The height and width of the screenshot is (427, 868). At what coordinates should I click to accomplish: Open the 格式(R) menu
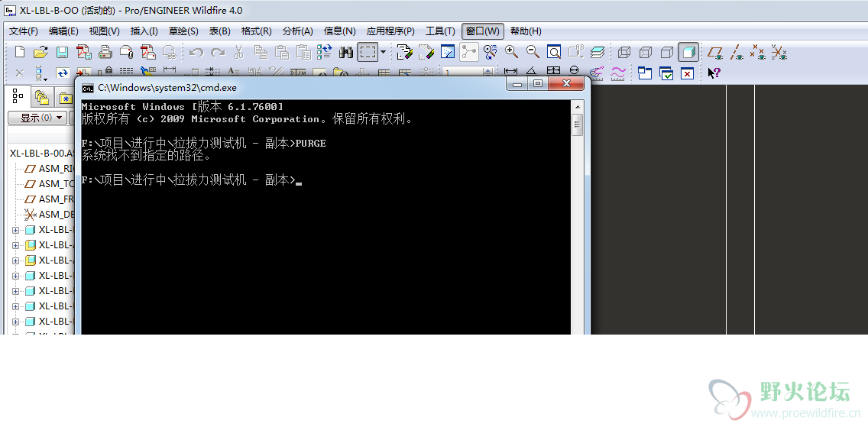256,31
